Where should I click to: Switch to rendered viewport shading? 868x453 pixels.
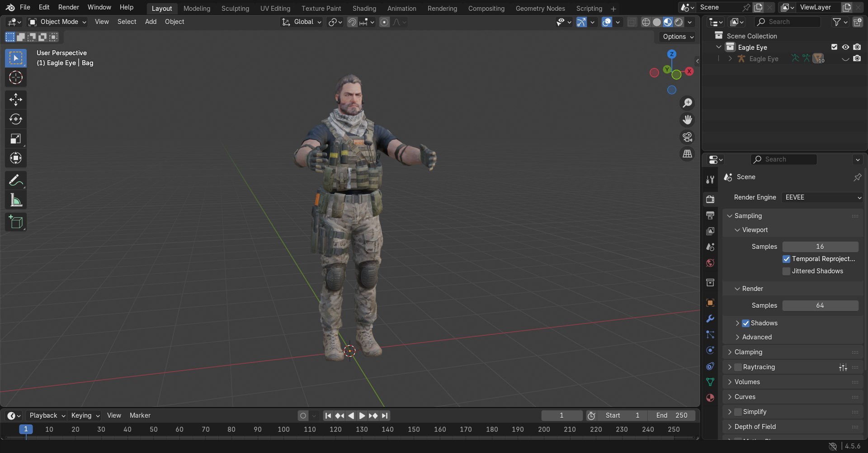click(679, 22)
